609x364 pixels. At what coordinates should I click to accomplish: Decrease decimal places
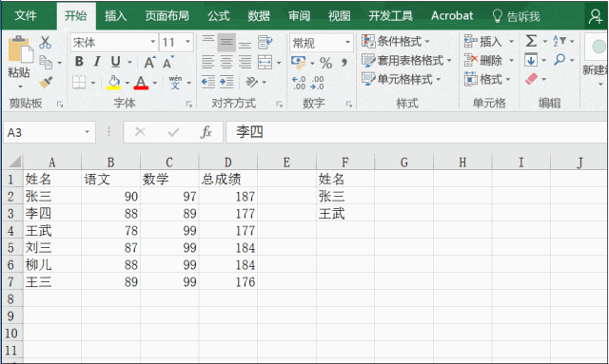point(317,83)
